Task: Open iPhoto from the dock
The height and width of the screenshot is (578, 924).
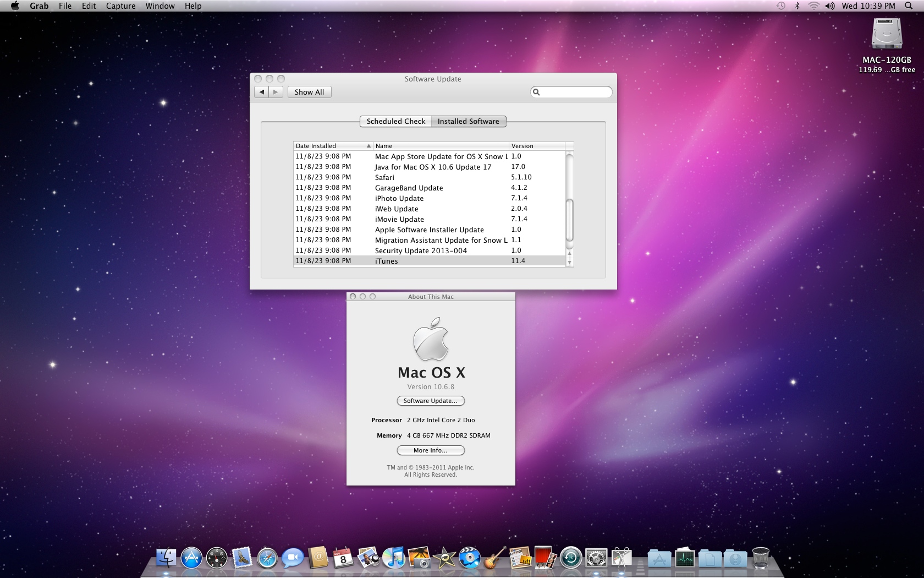Action: (419, 558)
